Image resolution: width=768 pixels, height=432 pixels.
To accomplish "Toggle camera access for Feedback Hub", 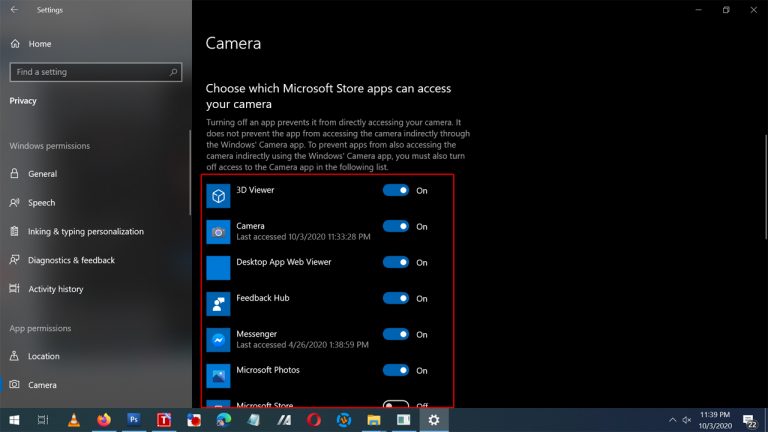I will [x=396, y=298].
